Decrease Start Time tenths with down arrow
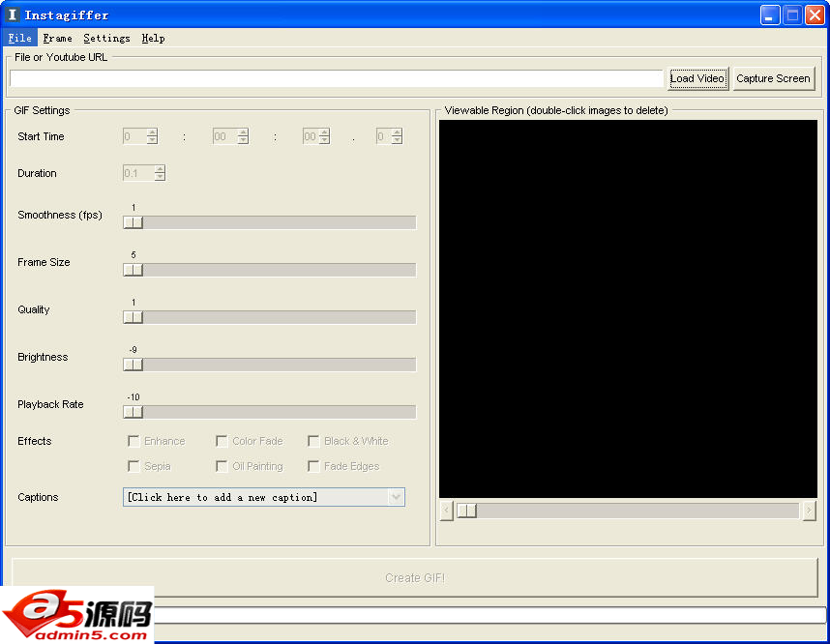Viewport: 830px width, 644px height. click(x=397, y=140)
